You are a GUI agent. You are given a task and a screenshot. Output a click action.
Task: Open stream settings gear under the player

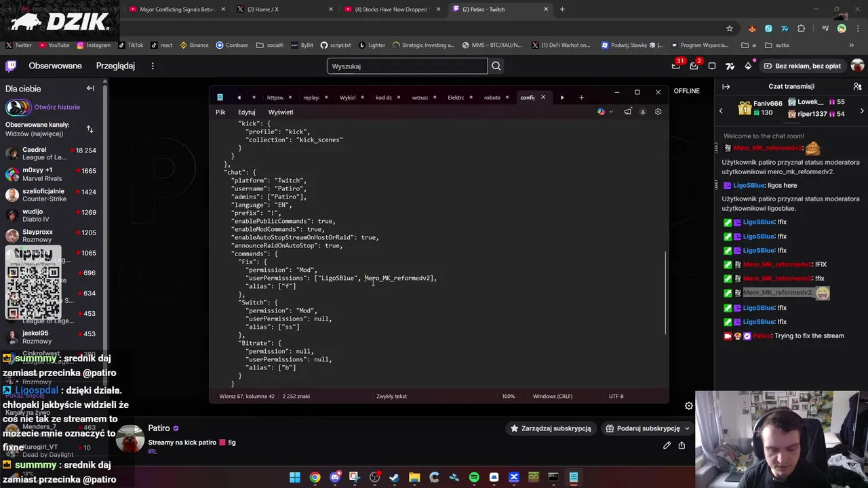[x=689, y=406]
